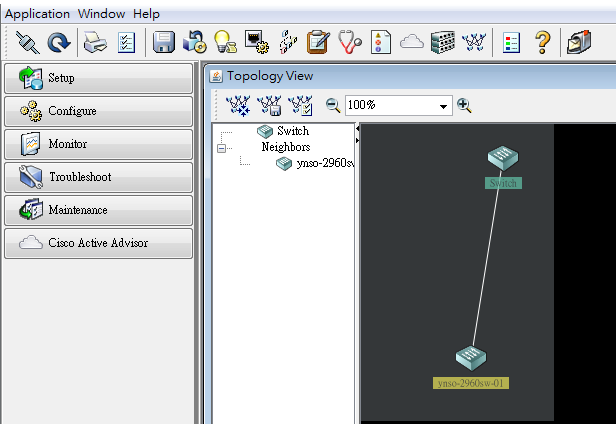Image resolution: width=616 pixels, height=424 pixels.
Task: Click the Port Settings monitor-gear icon
Action: tap(257, 42)
